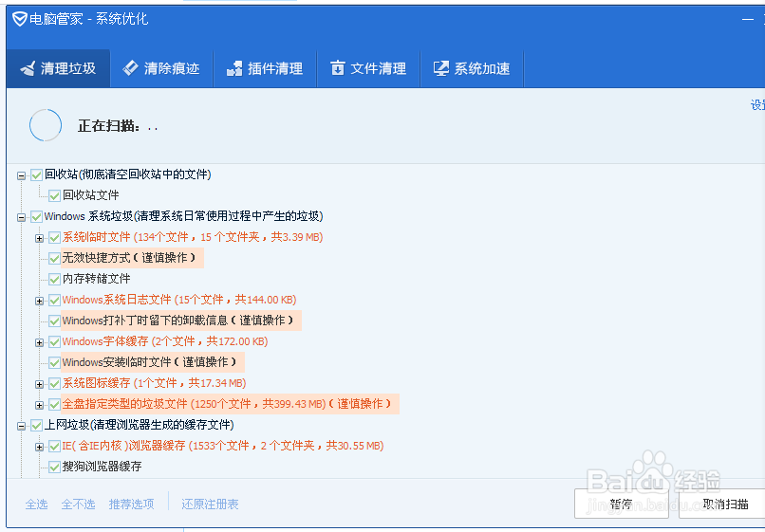
Task: Expand the Windows字体缓存 node
Action: tap(40, 342)
